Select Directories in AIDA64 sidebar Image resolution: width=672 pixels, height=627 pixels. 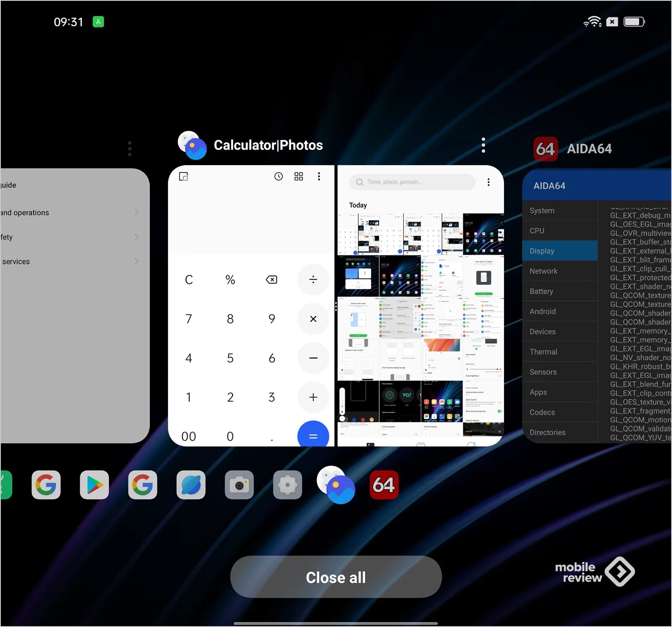tap(560, 432)
